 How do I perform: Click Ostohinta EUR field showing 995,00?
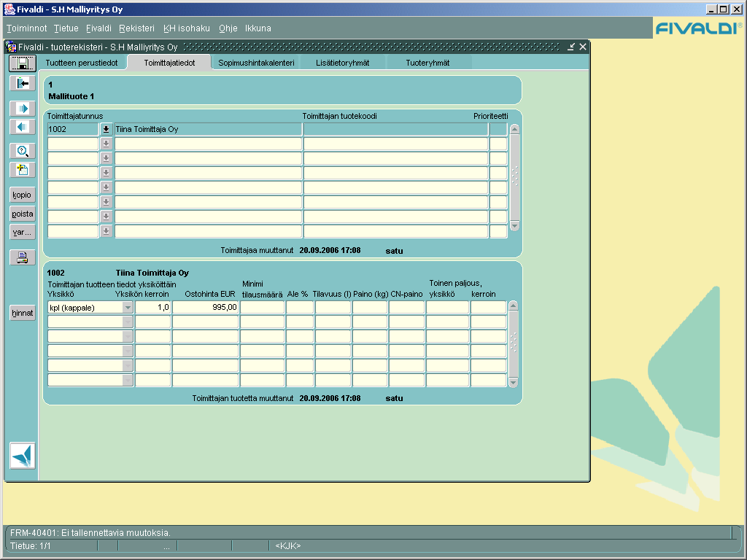tap(205, 307)
